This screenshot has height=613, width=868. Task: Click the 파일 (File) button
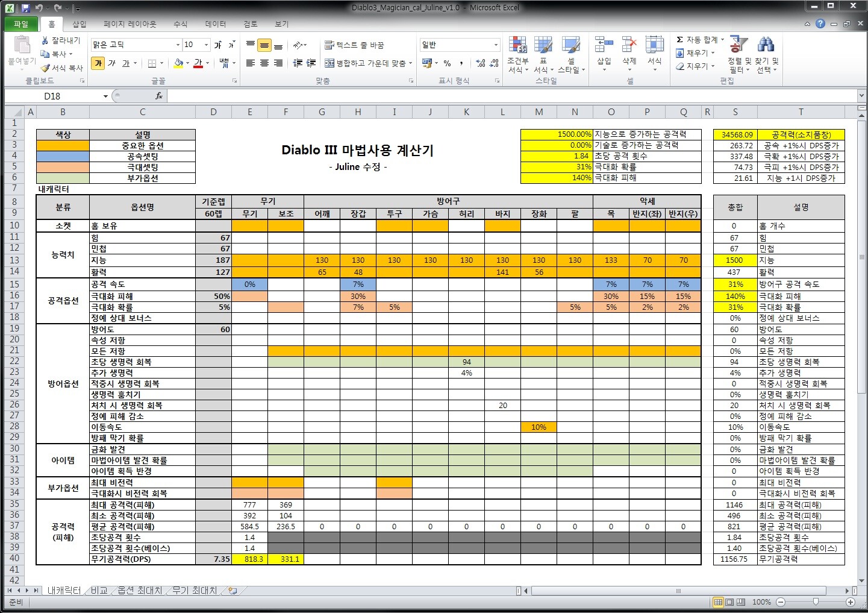pos(21,24)
